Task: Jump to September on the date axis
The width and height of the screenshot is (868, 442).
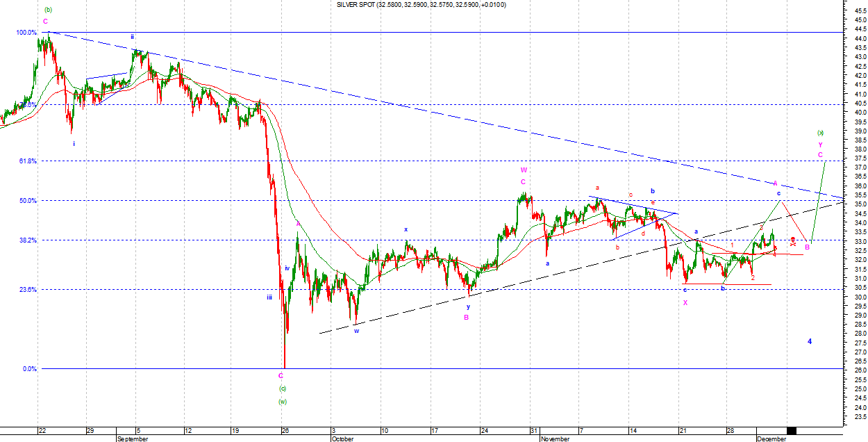Action: [x=133, y=439]
